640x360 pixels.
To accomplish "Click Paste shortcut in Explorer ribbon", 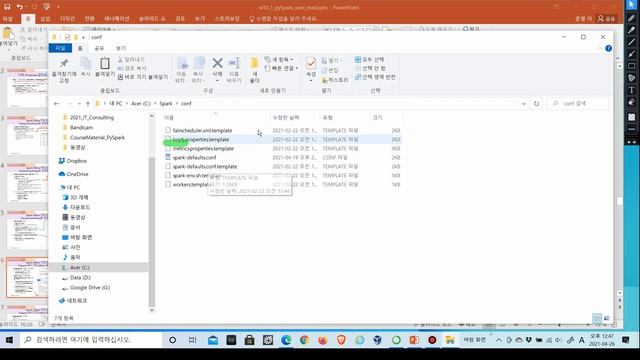I will point(142,77).
